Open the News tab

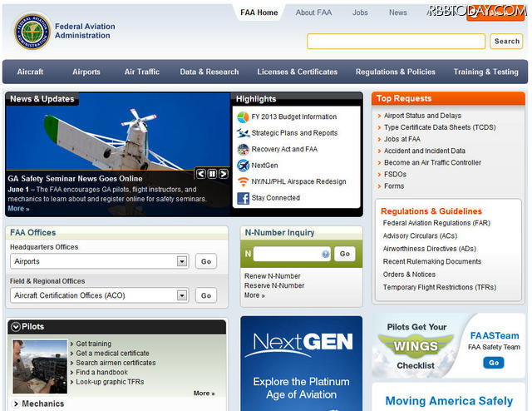(397, 12)
